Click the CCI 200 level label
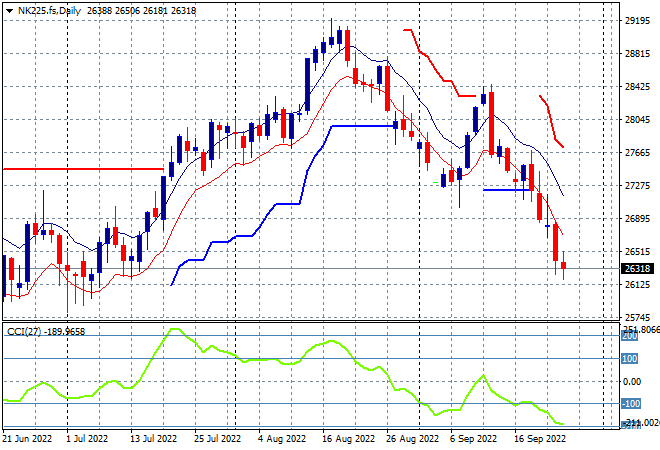 pos(630,336)
